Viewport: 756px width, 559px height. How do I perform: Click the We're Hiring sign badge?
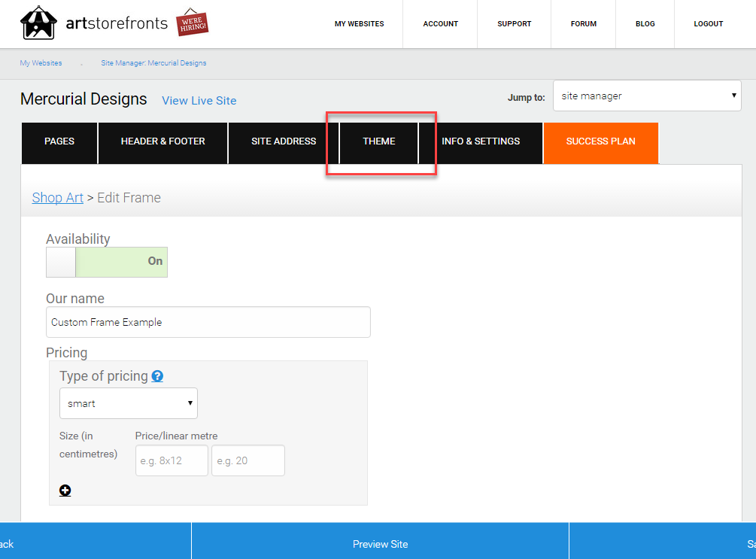192,22
